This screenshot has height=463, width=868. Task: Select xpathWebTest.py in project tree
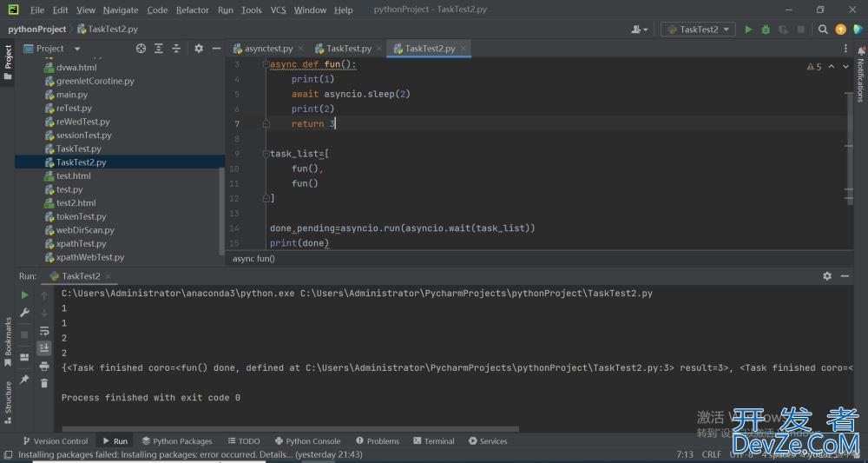[x=90, y=257]
